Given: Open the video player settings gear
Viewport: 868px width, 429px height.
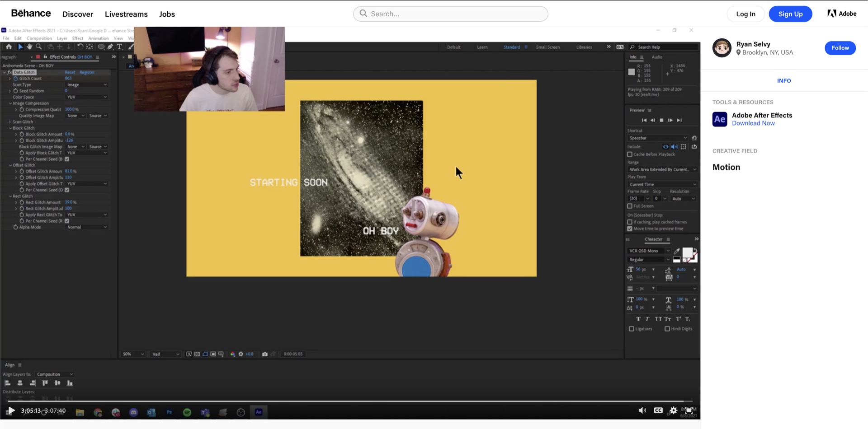Looking at the screenshot, I should tap(674, 410).
